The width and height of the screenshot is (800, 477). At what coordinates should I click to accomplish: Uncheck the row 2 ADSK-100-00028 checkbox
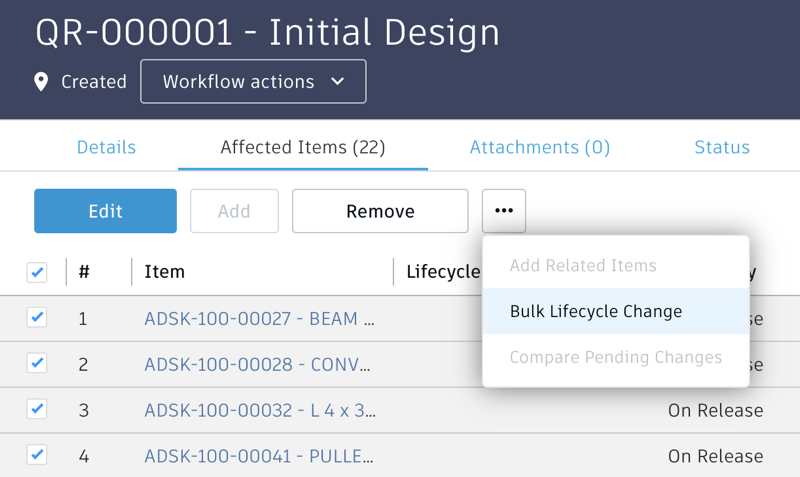(x=37, y=363)
